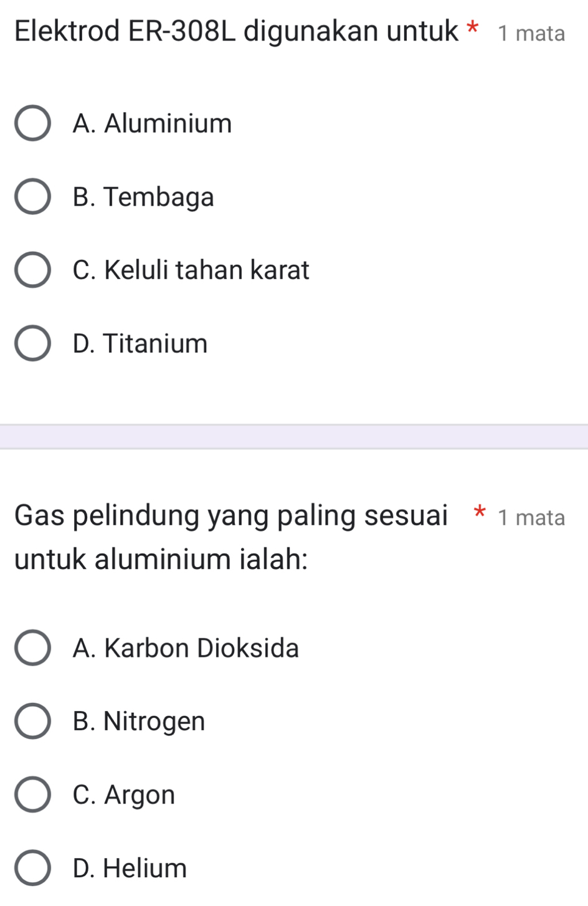Click the 'D. Titanium' option label text
The width and height of the screenshot is (588, 906).
pos(140,343)
